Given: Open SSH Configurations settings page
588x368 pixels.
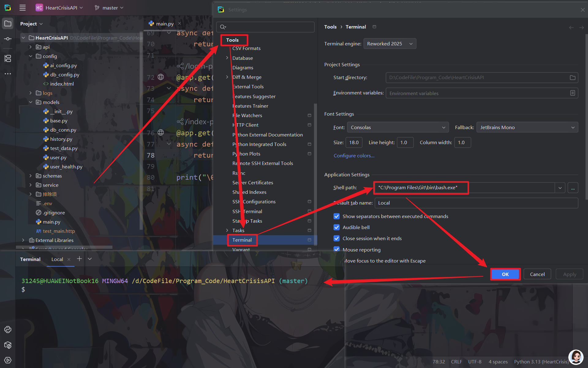Looking at the screenshot, I should pos(254,202).
